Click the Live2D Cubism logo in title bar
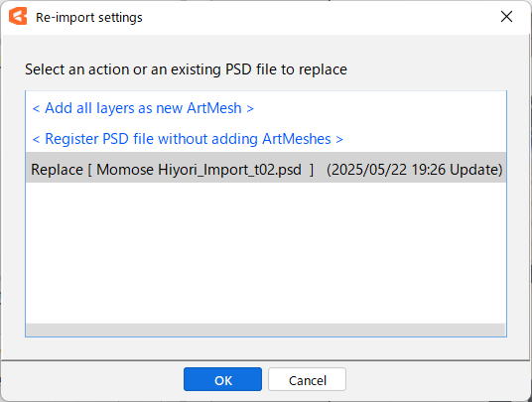 point(18,16)
